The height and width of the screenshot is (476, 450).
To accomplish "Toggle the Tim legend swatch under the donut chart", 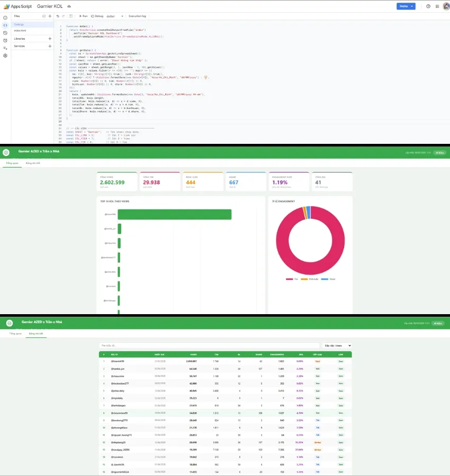I will tap(289, 279).
